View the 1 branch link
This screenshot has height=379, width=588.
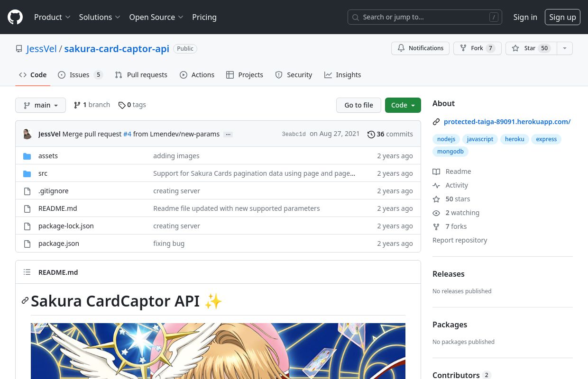92,105
